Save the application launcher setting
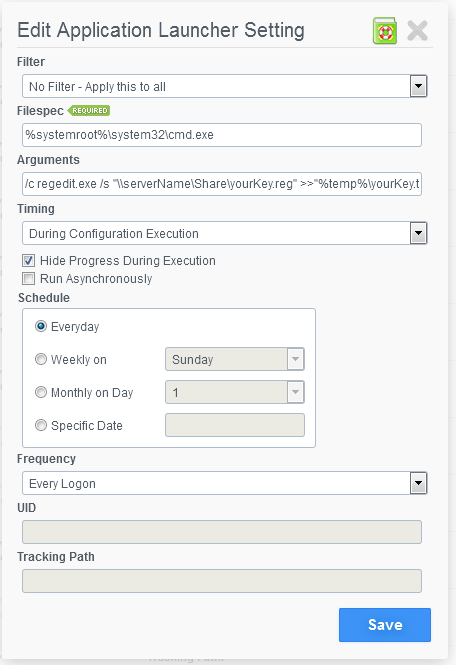Viewport: 456px width, 665px height. [x=385, y=625]
